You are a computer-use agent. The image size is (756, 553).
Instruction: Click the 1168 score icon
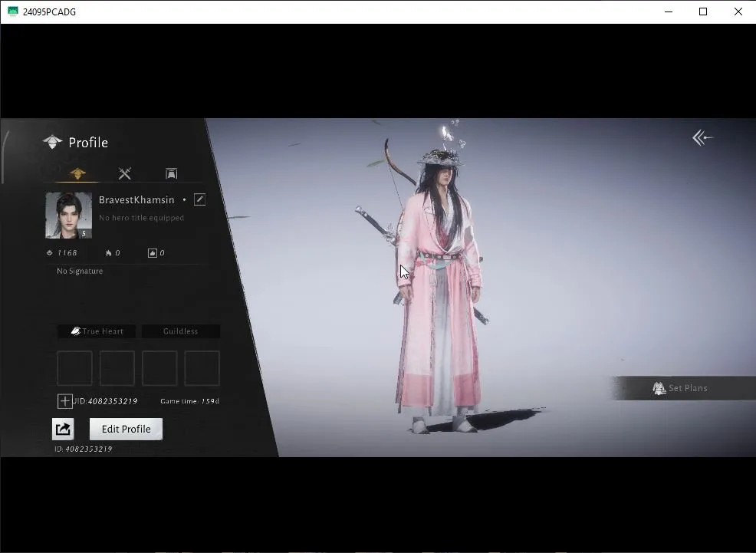50,252
